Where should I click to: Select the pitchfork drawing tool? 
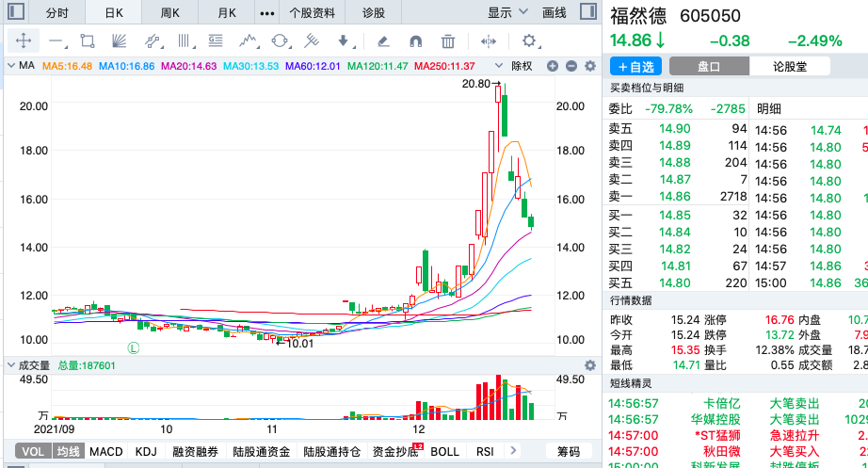[313, 41]
